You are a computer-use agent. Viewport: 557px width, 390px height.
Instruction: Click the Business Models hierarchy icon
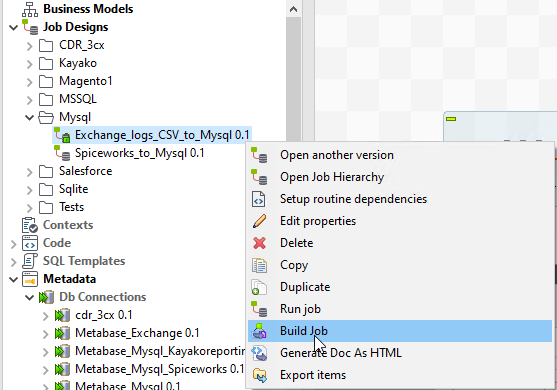(x=30, y=10)
